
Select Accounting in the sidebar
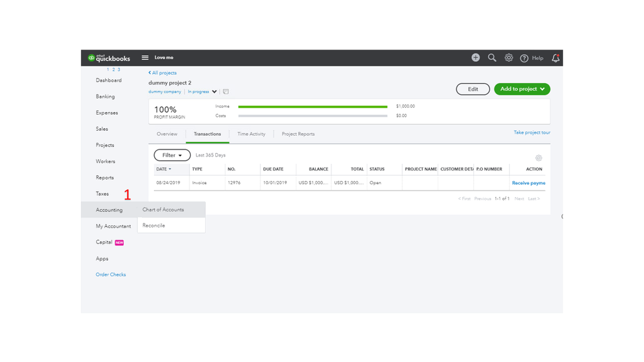(x=109, y=210)
